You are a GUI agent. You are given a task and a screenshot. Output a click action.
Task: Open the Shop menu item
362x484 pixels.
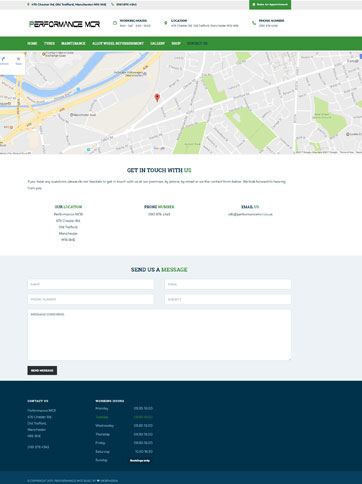176,43
